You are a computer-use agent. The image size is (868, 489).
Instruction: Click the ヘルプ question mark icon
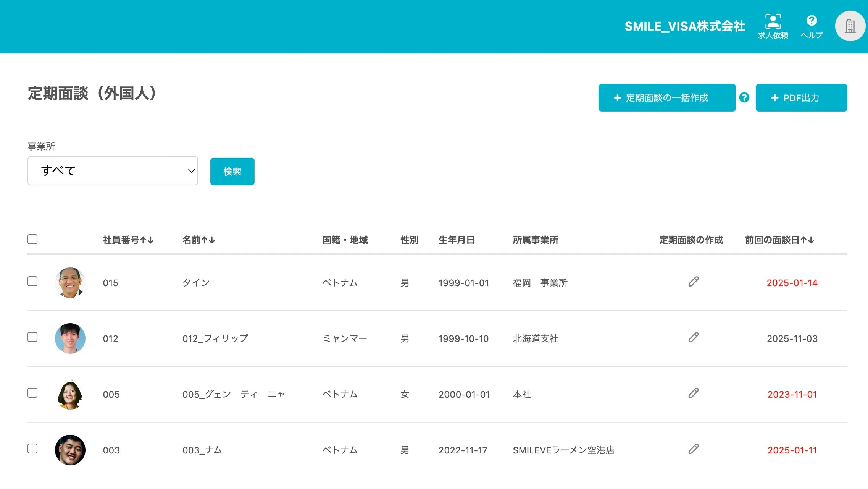click(x=812, y=20)
